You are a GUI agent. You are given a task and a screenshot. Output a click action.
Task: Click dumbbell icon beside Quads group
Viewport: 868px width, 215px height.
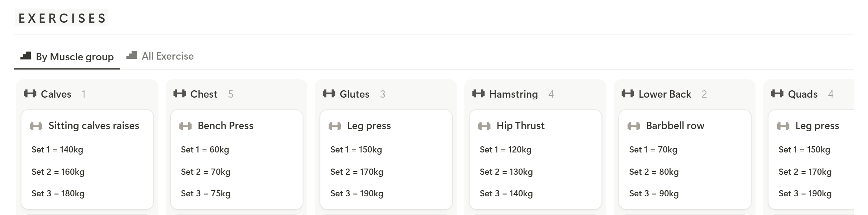(x=777, y=94)
